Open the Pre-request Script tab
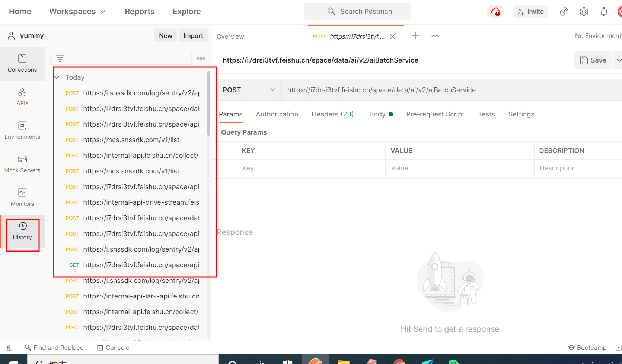Screen dimensions: 622x364 435,114
